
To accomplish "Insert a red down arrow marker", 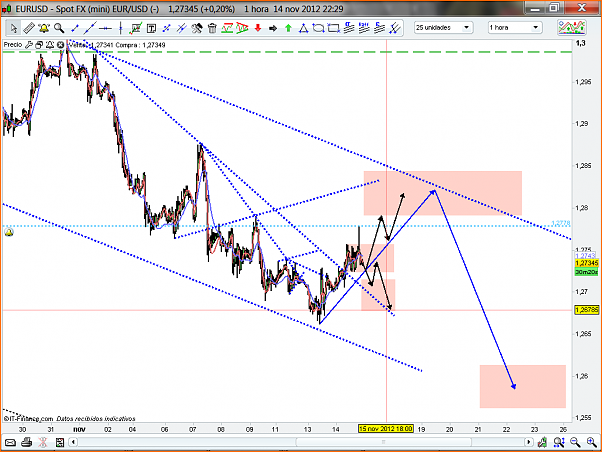I will click(258, 28).
